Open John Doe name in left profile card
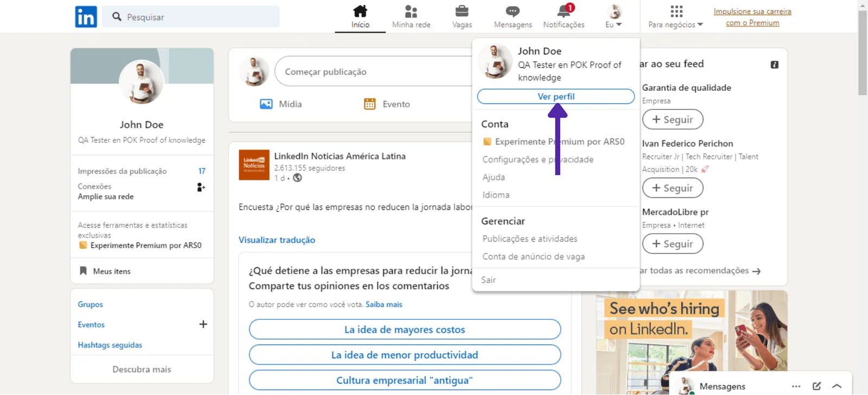 tap(142, 125)
